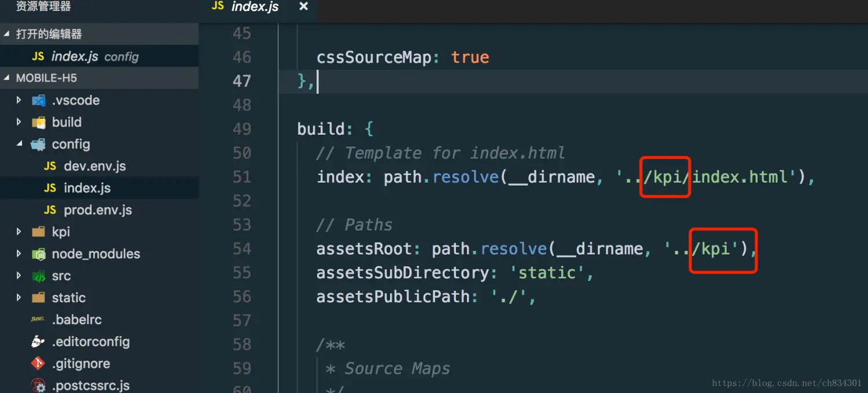Collapse the config folder arrow
Screen dimensions: 868x393
(x=19, y=144)
